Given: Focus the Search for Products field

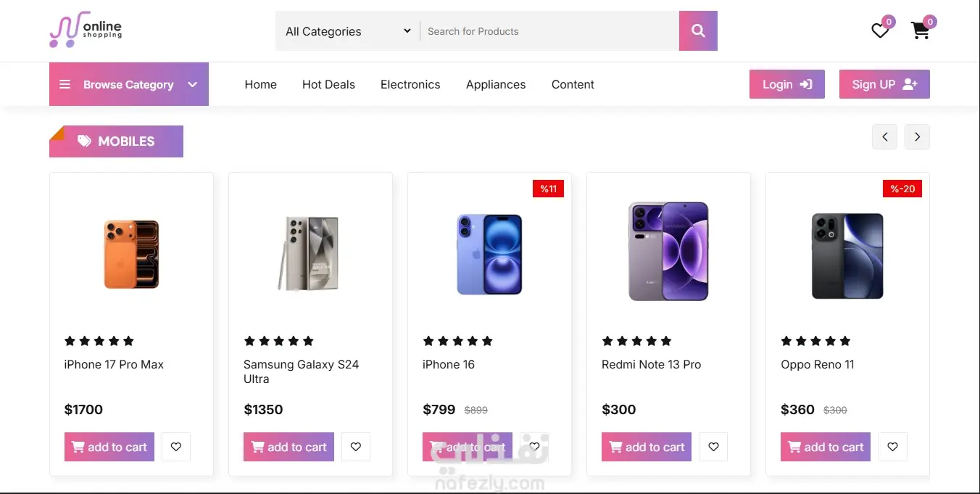Looking at the screenshot, I should click(549, 31).
